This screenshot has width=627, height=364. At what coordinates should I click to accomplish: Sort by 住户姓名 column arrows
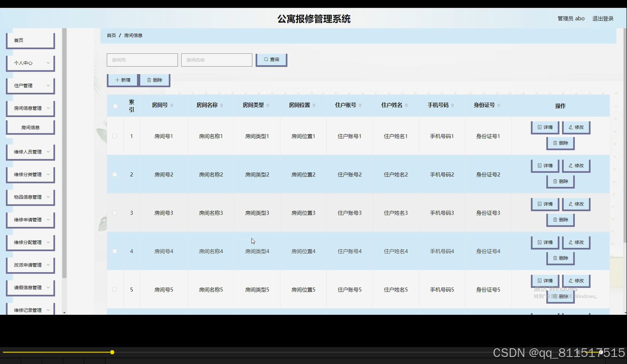407,105
